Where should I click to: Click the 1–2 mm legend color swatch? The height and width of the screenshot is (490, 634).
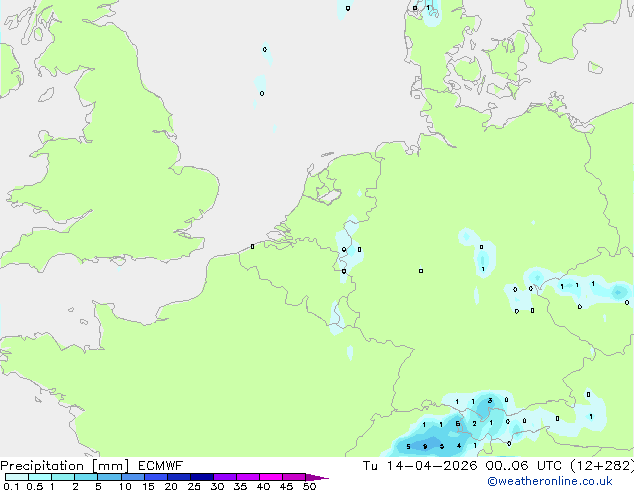click(x=63, y=477)
